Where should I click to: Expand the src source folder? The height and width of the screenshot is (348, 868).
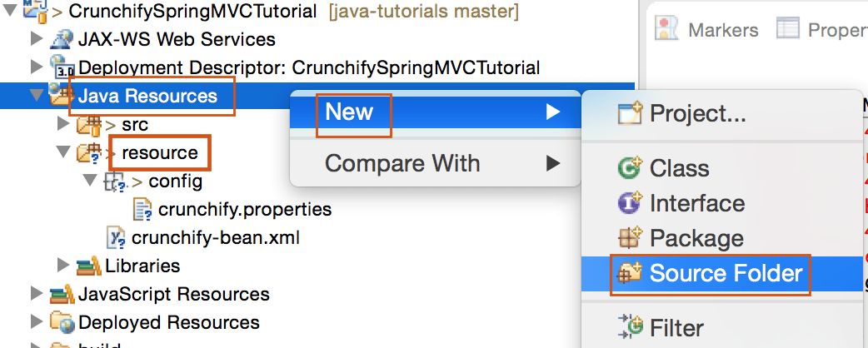pos(64,124)
